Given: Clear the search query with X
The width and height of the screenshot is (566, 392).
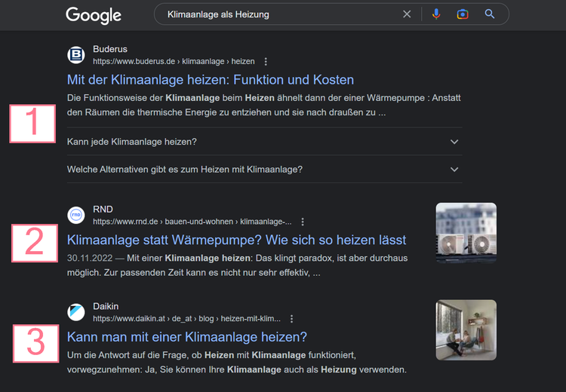Looking at the screenshot, I should (407, 14).
